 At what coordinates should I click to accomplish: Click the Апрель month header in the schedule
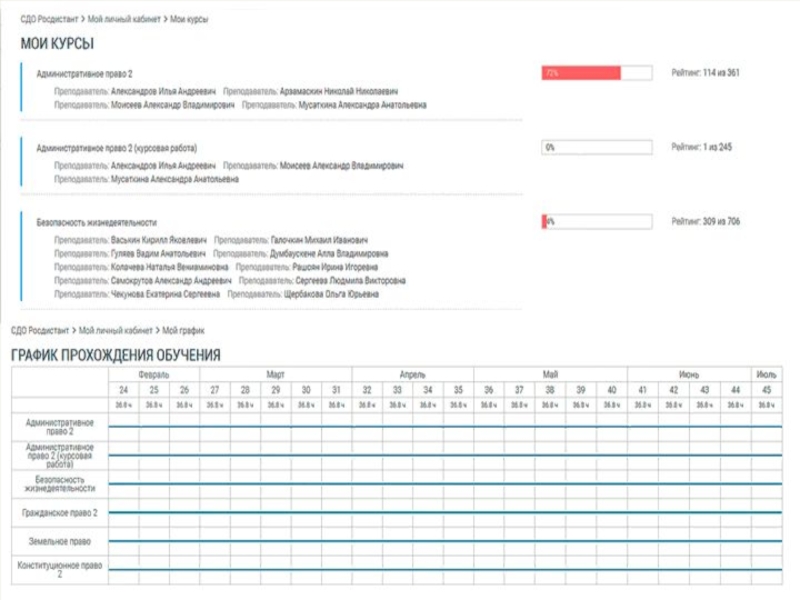412,374
